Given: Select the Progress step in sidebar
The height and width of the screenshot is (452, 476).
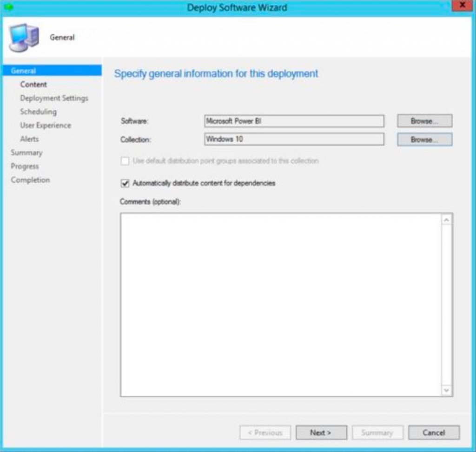Looking at the screenshot, I should 25,166.
